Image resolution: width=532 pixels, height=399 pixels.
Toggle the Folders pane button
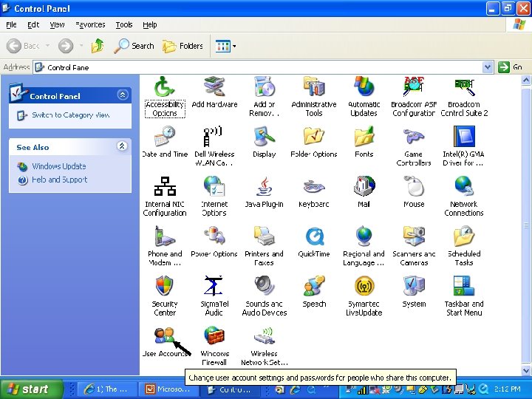183,46
